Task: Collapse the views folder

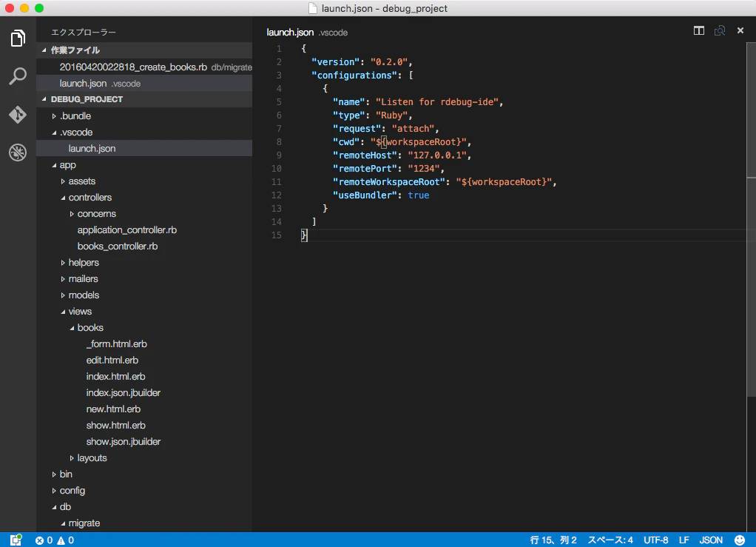Action: 63,312
